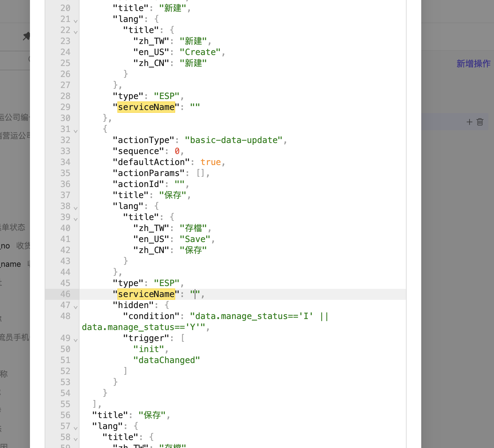Fold the trigger array at line 49

click(x=76, y=340)
